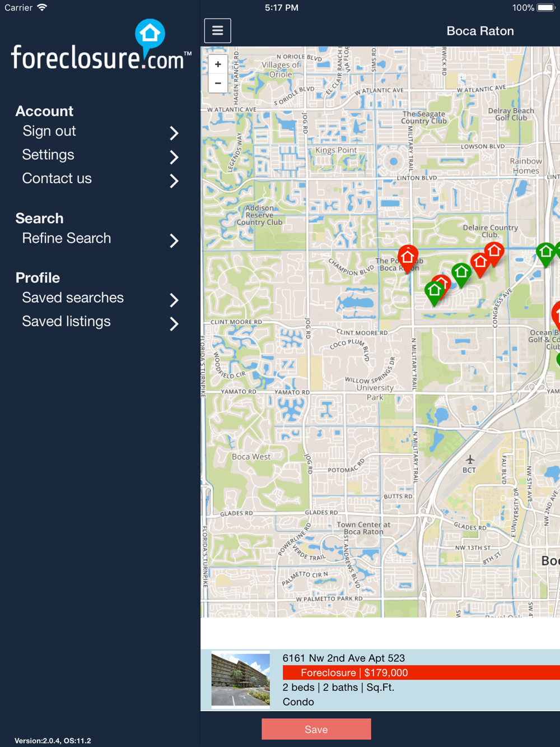Click the Account section heading
The width and height of the screenshot is (560, 747).
point(44,111)
